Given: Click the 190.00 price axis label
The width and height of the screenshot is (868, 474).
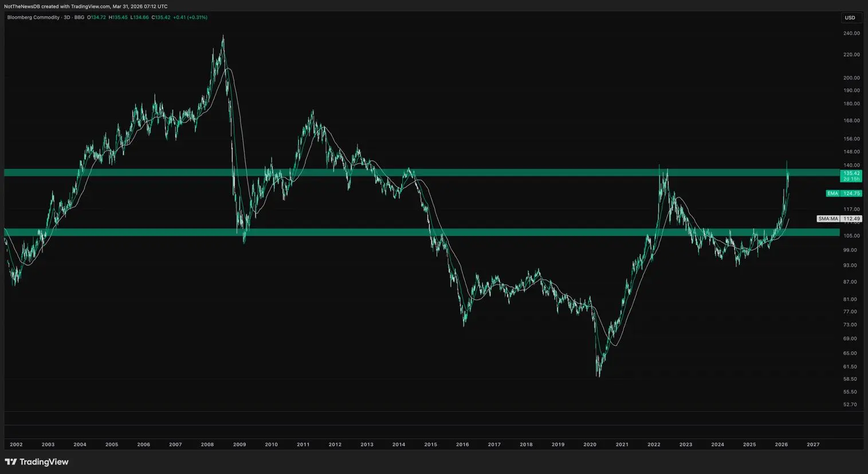Looking at the screenshot, I should click(x=851, y=90).
